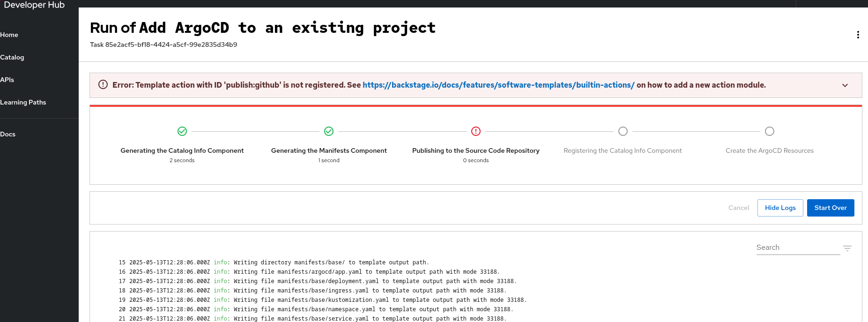Click the empty circle for Registering Catalog Info step
The height and width of the screenshot is (322, 868).
(623, 131)
